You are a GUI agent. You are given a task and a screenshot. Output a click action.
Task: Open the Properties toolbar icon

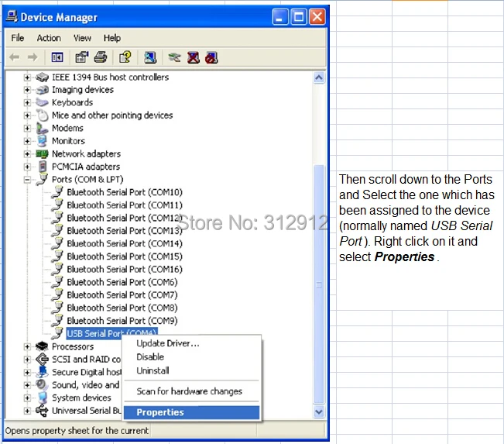point(81,57)
